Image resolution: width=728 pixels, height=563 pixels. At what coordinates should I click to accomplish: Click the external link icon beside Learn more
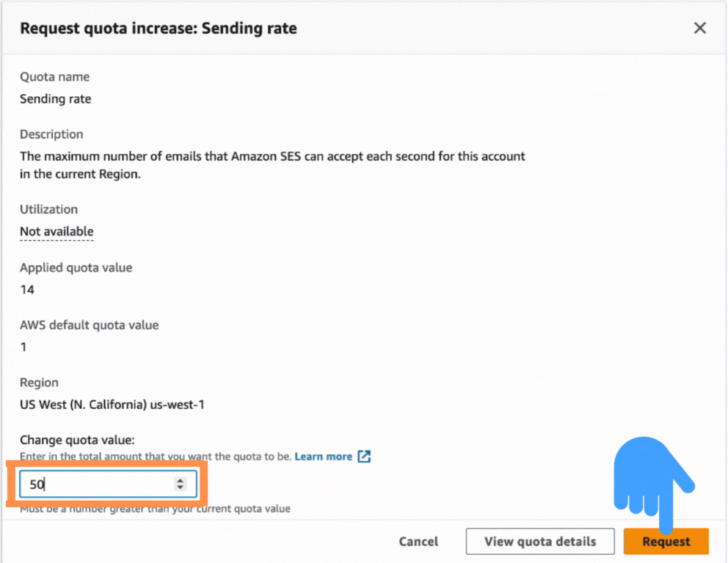pos(364,456)
